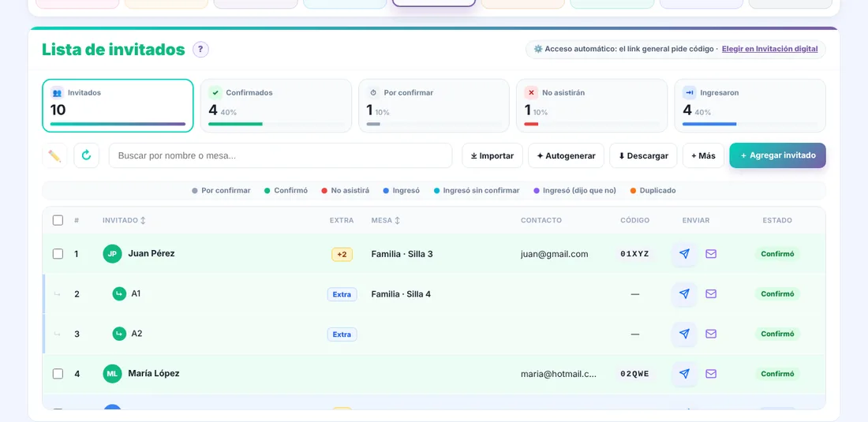
Task: Click the search field Buscar por nombre o mesa
Action: coord(280,155)
